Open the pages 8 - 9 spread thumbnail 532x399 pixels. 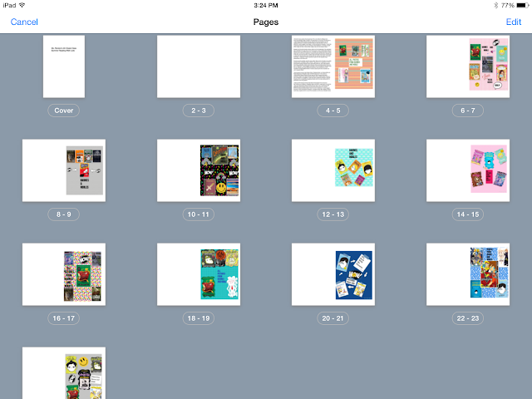64,170
